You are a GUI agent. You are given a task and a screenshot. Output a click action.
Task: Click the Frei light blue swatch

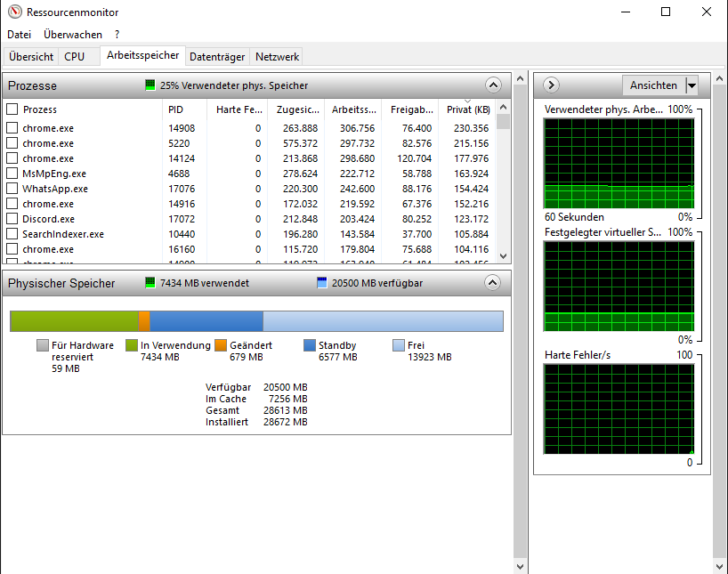(x=399, y=345)
